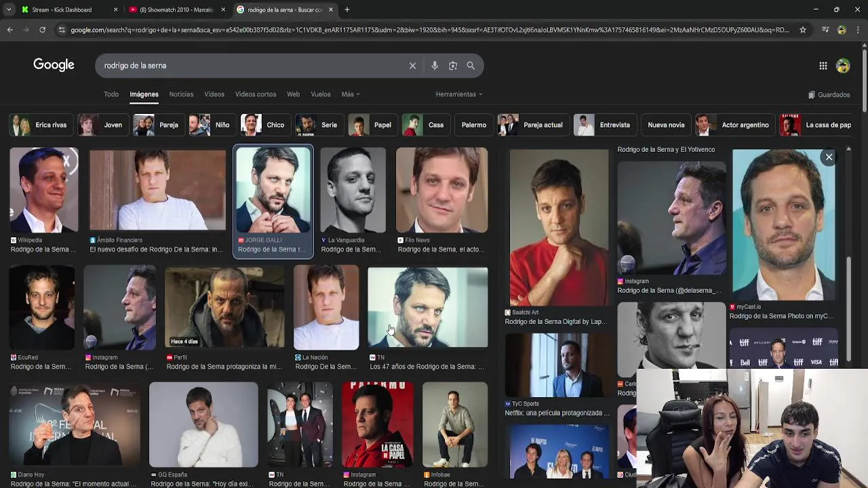Open 'Rodrigo de la Serna y El Yotivenco' link
The width and height of the screenshot is (868, 488).
point(666,150)
